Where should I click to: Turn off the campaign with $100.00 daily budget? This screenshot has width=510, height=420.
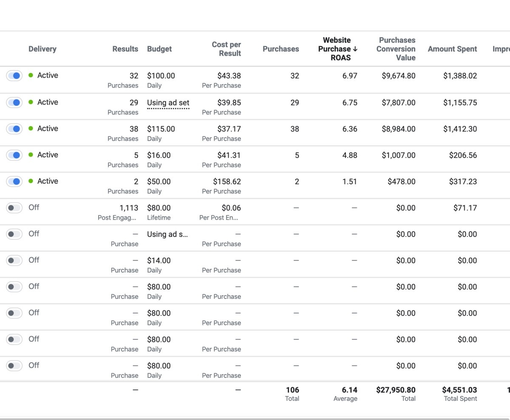pyautogui.click(x=14, y=76)
